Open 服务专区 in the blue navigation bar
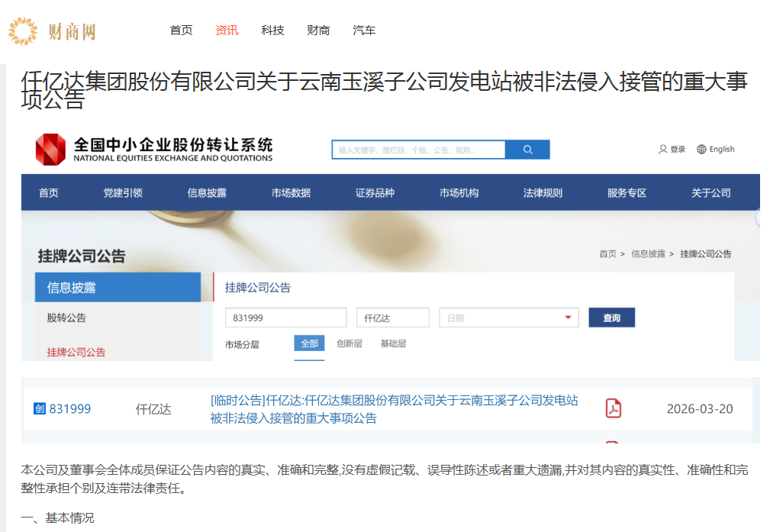 tap(627, 192)
